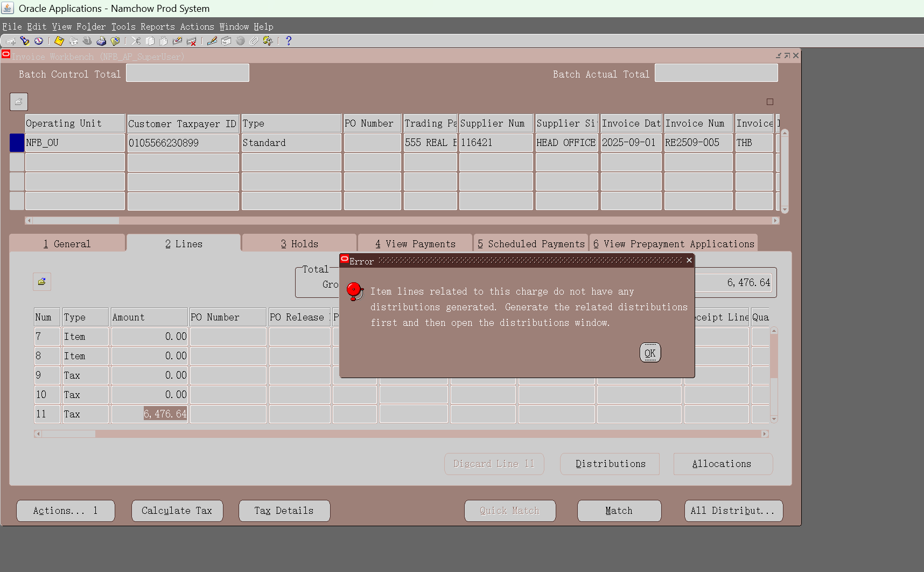The image size is (924, 572).
Task: Click the folder icon in the Lines tab
Action: tap(42, 282)
